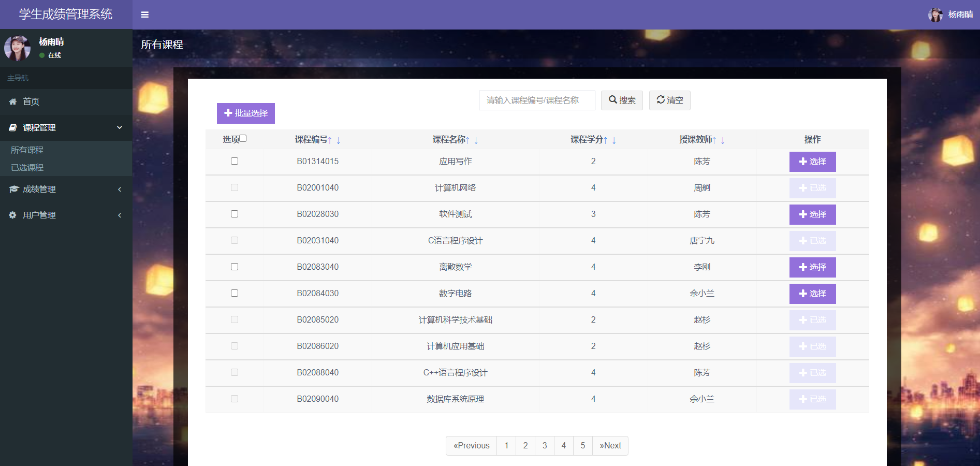The height and width of the screenshot is (466, 980).
Task: Check the checkbox for B02084030 数字电路
Action: coord(235,293)
